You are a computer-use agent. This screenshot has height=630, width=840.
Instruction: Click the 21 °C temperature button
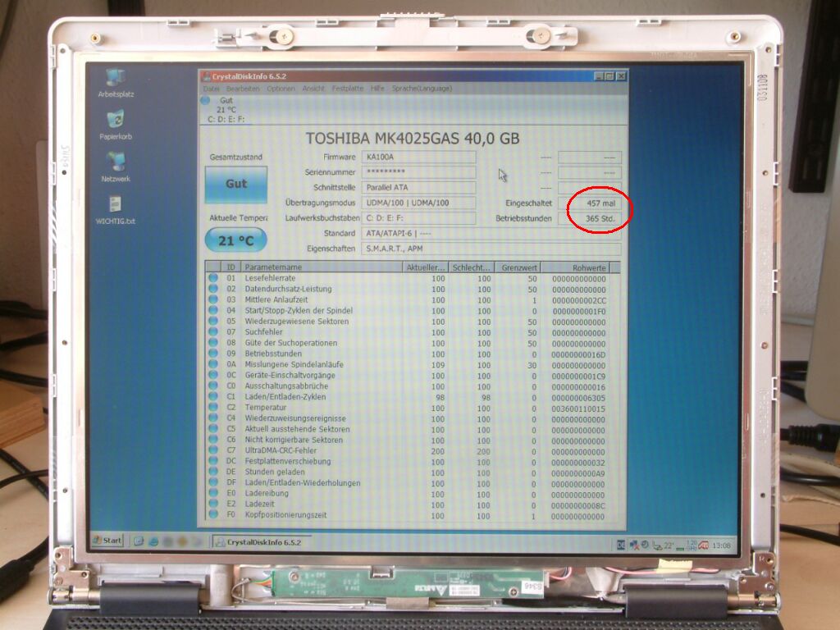tap(235, 240)
